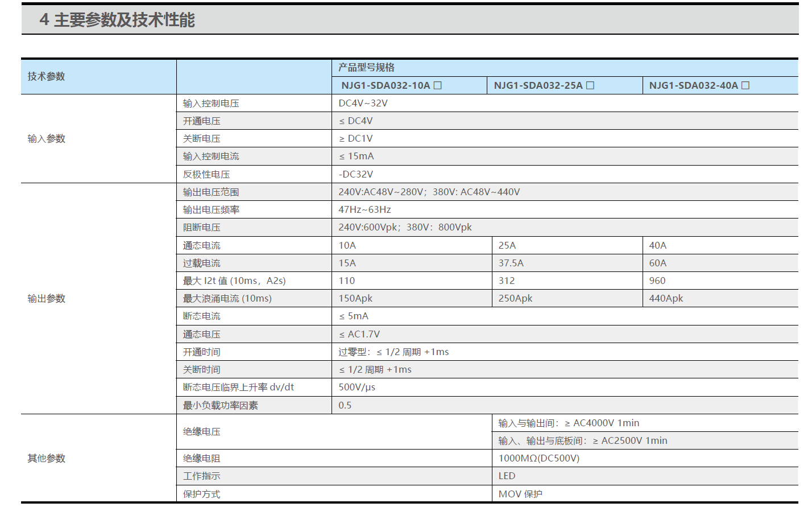Screen dimensions: 812x511
Task: Click the '通态电压' row label
Action: coord(202,334)
